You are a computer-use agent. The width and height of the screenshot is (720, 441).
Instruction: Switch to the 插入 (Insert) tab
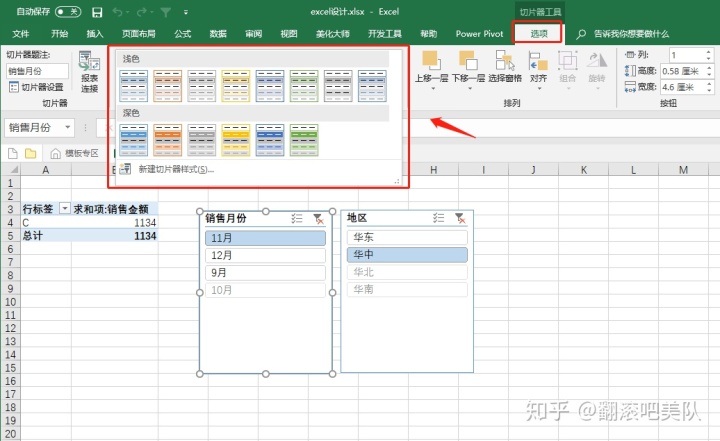coord(95,34)
